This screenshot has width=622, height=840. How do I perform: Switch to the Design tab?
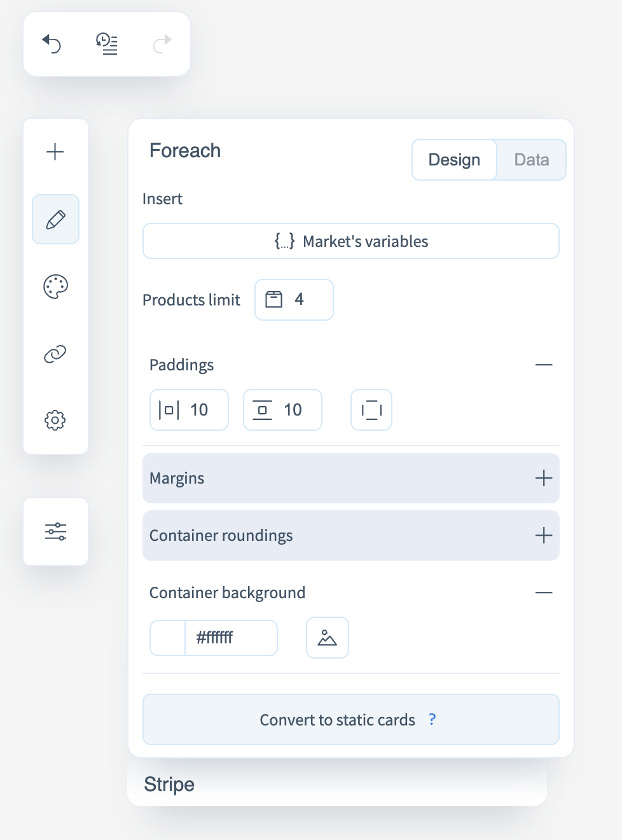tap(454, 160)
